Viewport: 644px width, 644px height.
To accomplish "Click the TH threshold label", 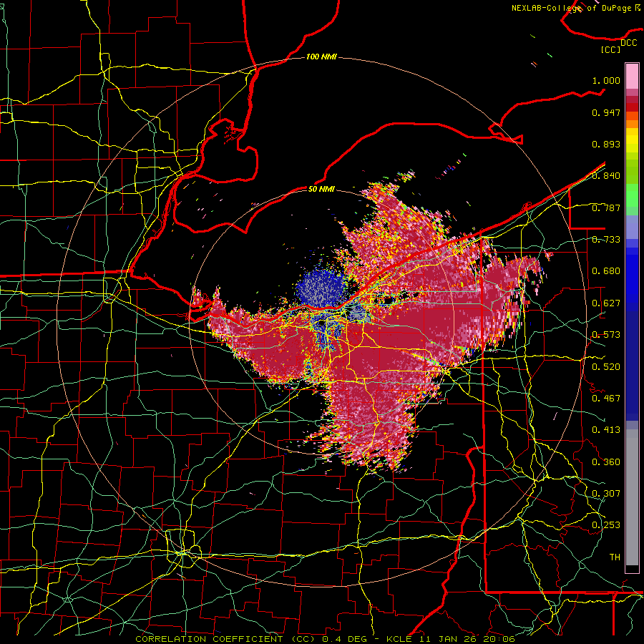I will pos(615,557).
